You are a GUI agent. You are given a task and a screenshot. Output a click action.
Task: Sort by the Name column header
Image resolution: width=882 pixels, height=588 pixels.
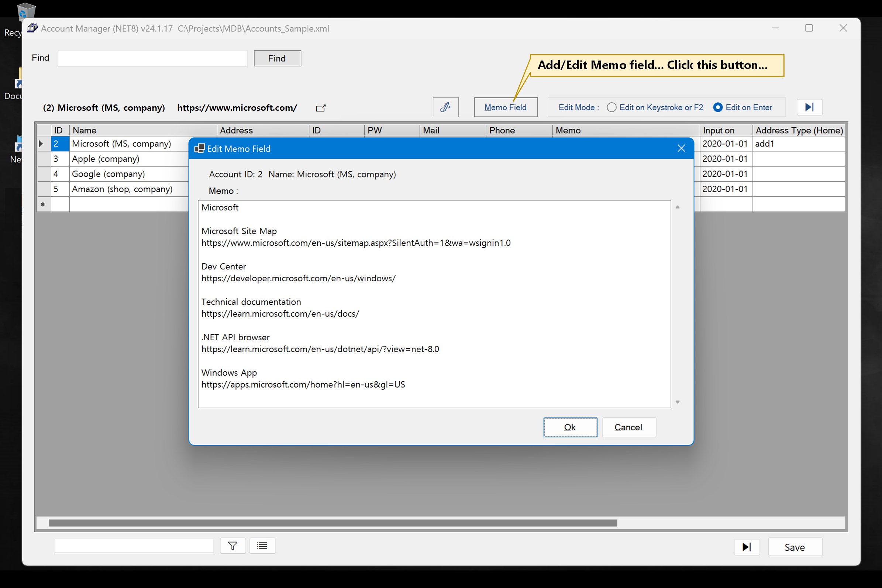coord(143,130)
